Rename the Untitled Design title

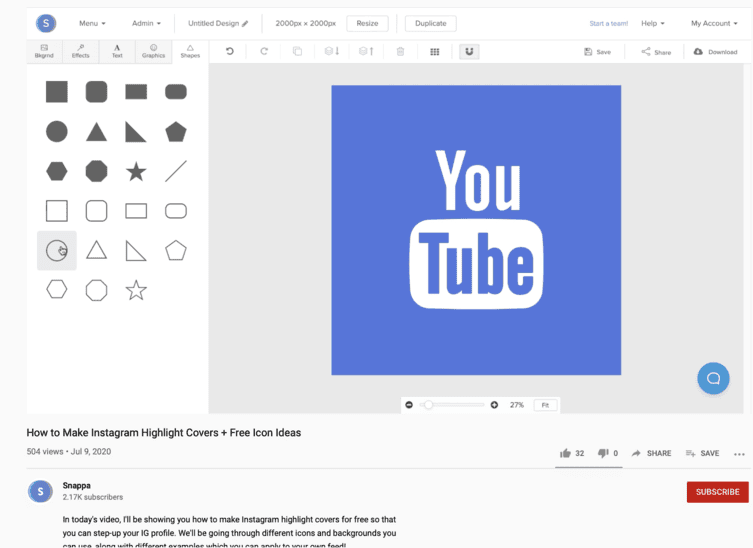(x=218, y=23)
